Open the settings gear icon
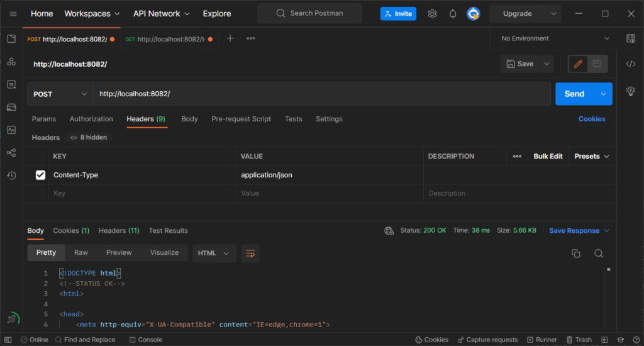Image resolution: width=644 pixels, height=346 pixels. pyautogui.click(x=432, y=14)
